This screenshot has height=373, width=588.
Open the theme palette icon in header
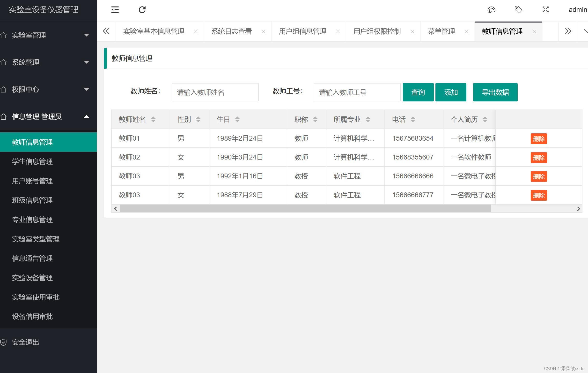coord(491,10)
